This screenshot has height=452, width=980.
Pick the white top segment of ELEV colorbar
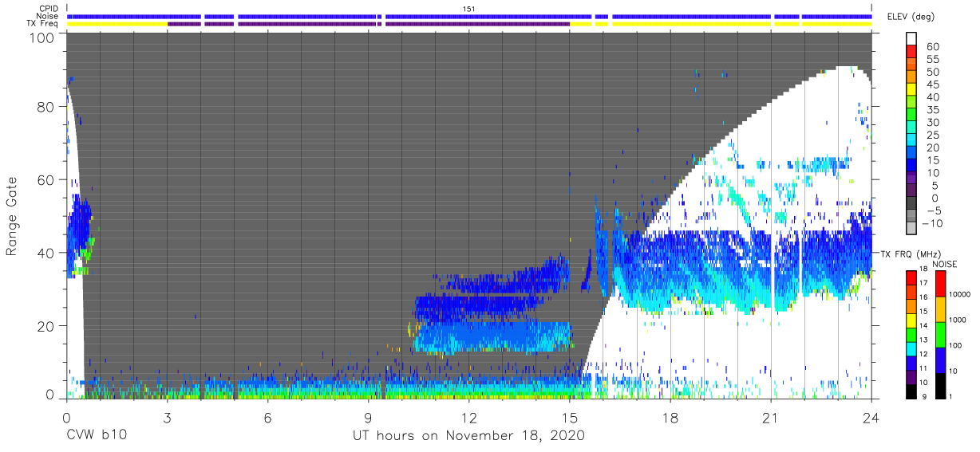pyautogui.click(x=912, y=39)
